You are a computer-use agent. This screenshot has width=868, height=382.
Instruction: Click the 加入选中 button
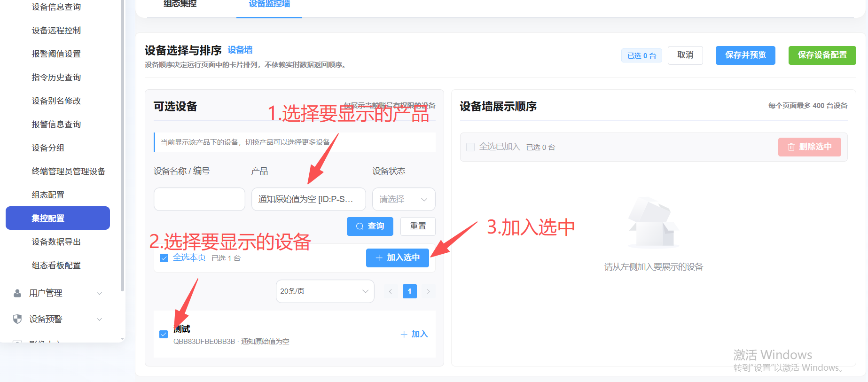pos(398,258)
